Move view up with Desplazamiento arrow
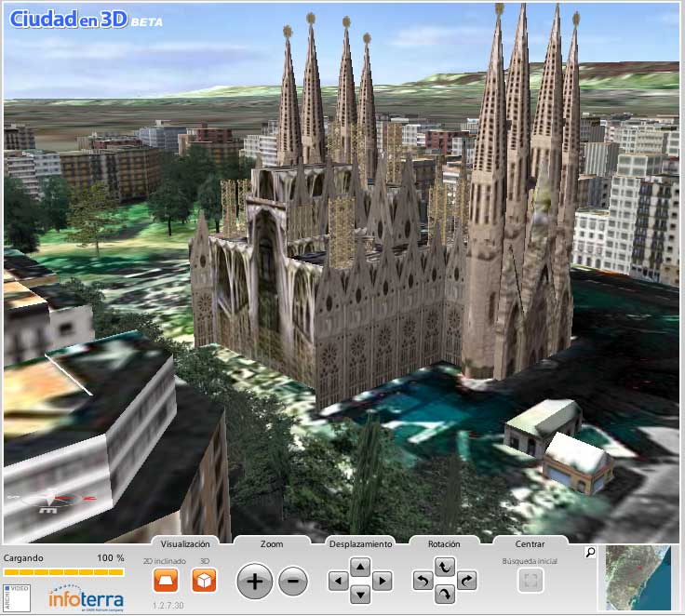The image size is (685, 616). (x=360, y=567)
